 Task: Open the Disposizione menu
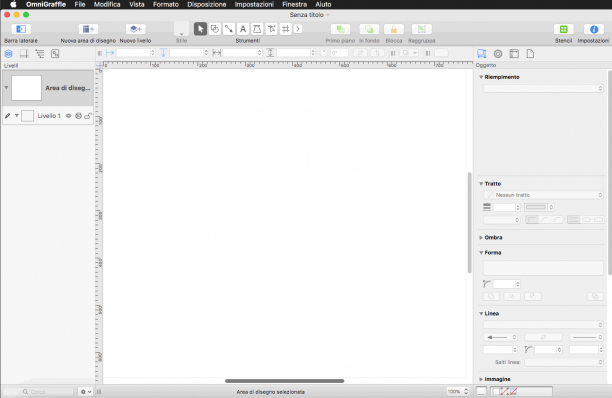coord(206,4)
